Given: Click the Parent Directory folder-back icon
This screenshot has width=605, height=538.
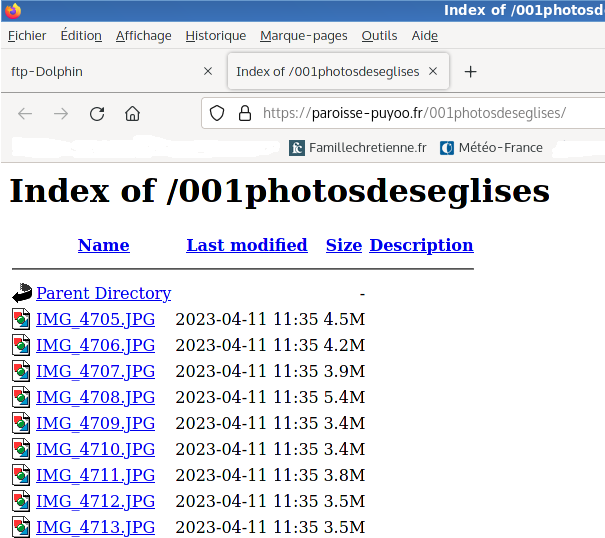Looking at the screenshot, I should click(x=22, y=294).
